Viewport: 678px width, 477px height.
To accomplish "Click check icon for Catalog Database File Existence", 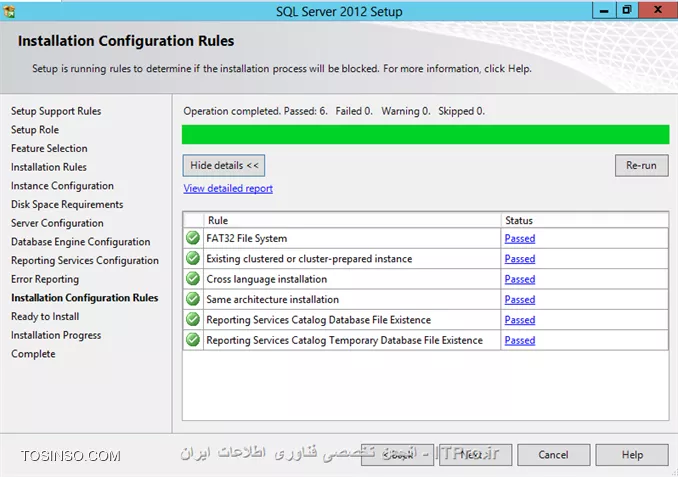I will [x=193, y=319].
